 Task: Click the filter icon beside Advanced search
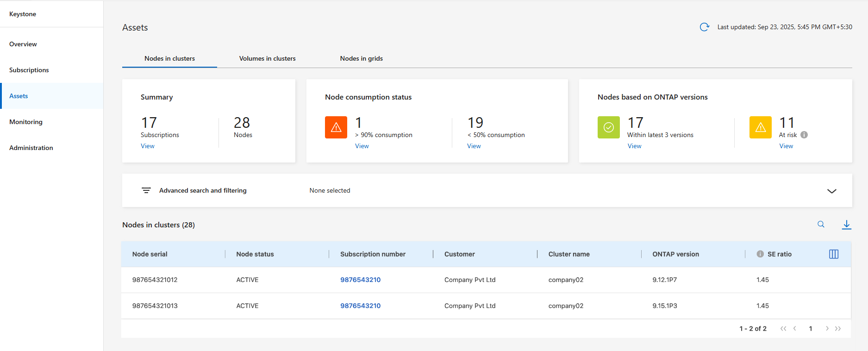click(x=146, y=190)
